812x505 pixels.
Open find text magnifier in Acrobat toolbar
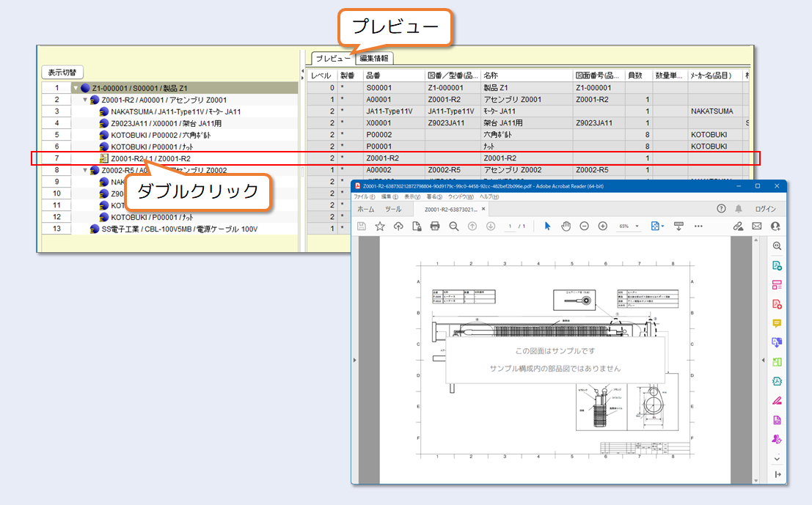[453, 226]
